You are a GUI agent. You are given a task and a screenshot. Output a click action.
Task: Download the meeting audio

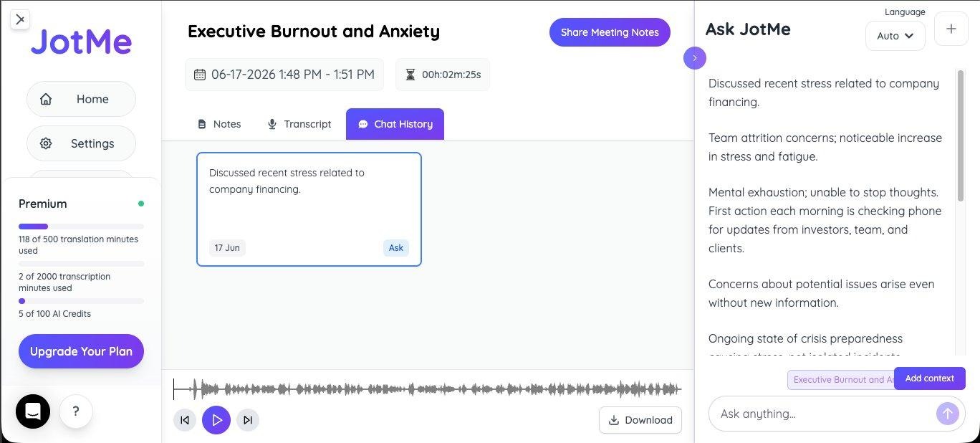pyautogui.click(x=640, y=420)
